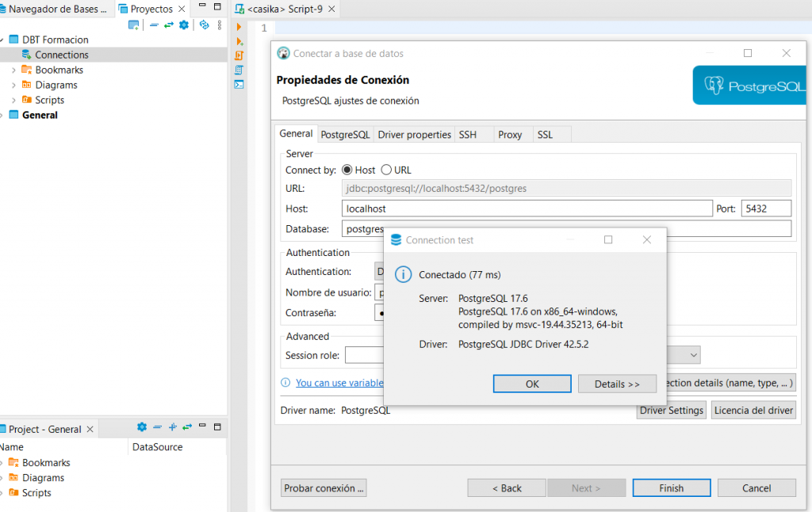Click the orange execute SQL statement arrow
The image size is (812, 512).
239,26
